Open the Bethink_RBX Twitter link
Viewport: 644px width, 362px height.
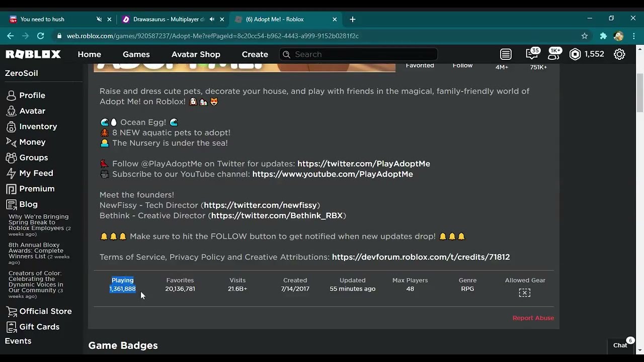[x=277, y=216]
